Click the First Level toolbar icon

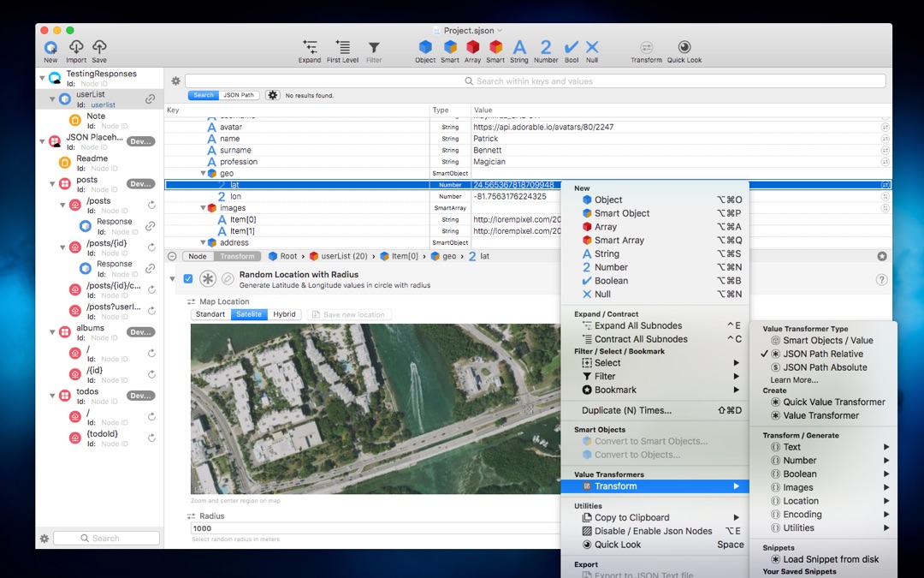pyautogui.click(x=342, y=47)
